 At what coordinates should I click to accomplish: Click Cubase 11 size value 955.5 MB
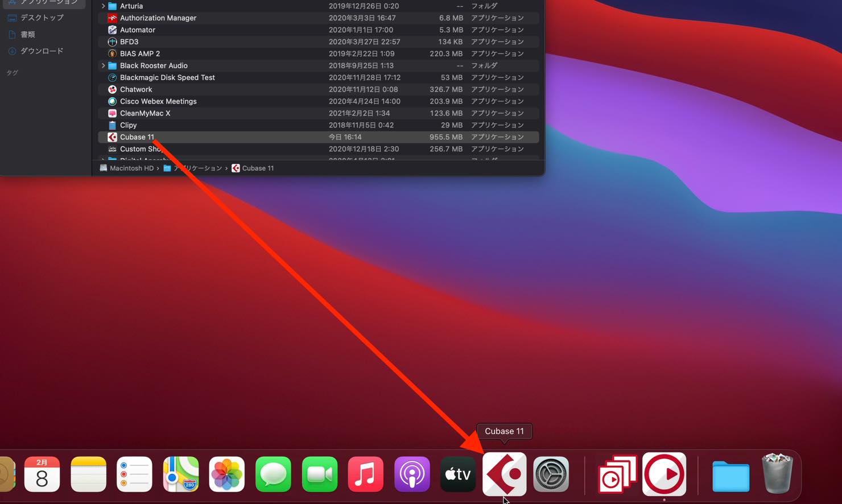pos(445,137)
